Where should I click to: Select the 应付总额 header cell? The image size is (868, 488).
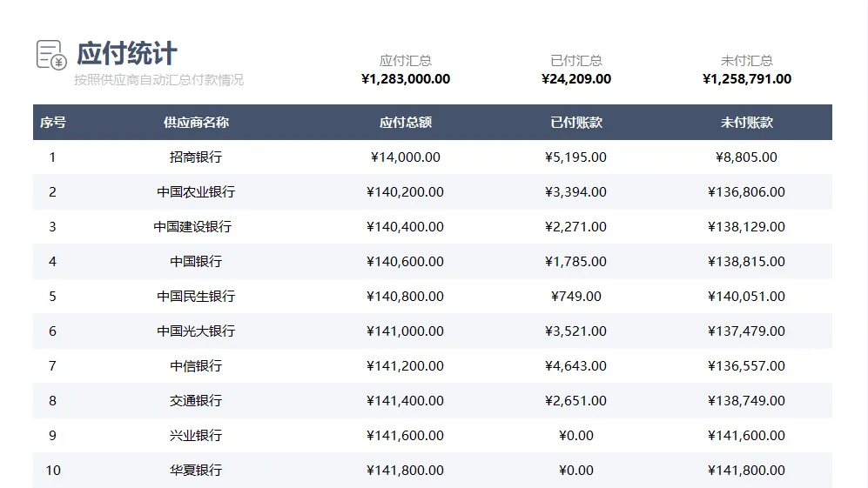tap(405, 123)
